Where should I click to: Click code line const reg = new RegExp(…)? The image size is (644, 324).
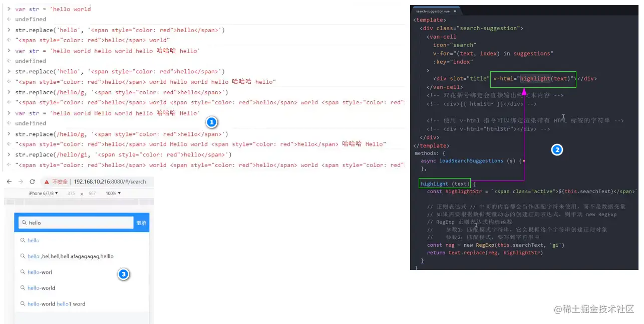pyautogui.click(x=496, y=245)
